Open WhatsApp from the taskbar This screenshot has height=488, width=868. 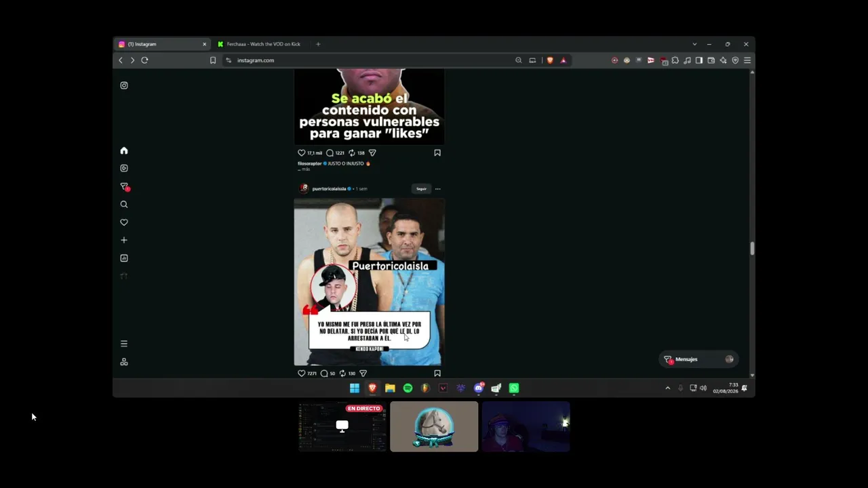[514, 388]
